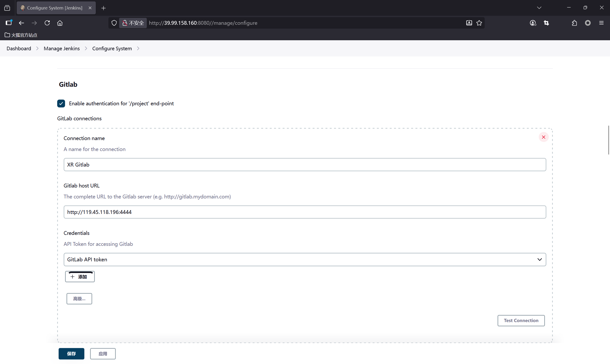
Task: Open the extensions puzzle icon
Action: pyautogui.click(x=574, y=23)
